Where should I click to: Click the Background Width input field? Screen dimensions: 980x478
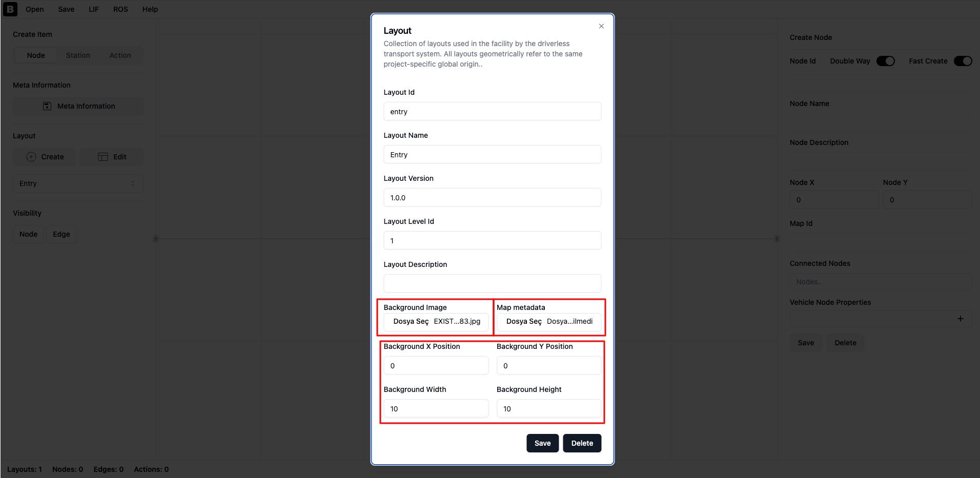[436, 409]
